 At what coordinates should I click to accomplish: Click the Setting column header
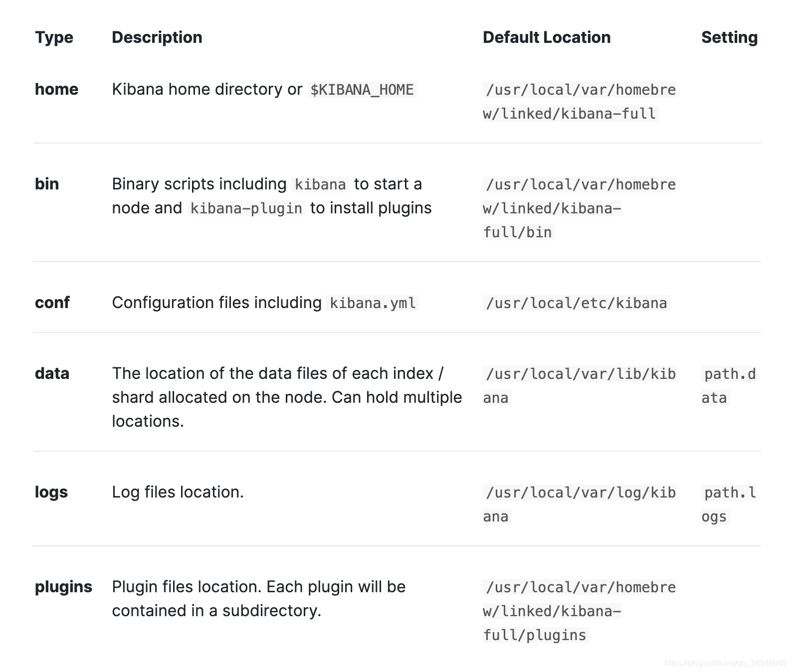[x=729, y=37]
